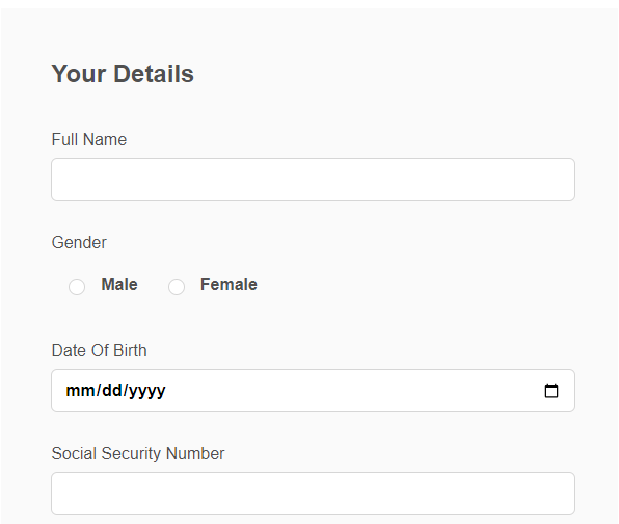This screenshot has height=524, width=619.
Task: Click the Your Details heading
Action: [x=123, y=74]
